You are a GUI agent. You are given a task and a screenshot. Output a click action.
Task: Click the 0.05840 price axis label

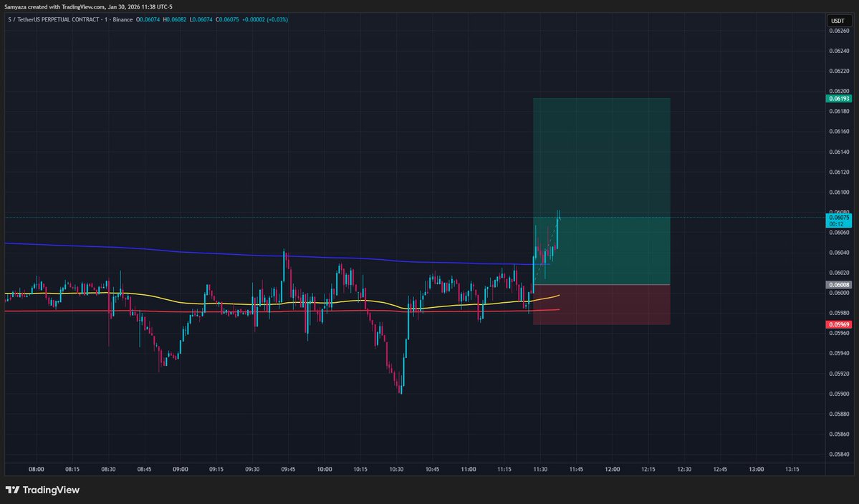[839, 454]
